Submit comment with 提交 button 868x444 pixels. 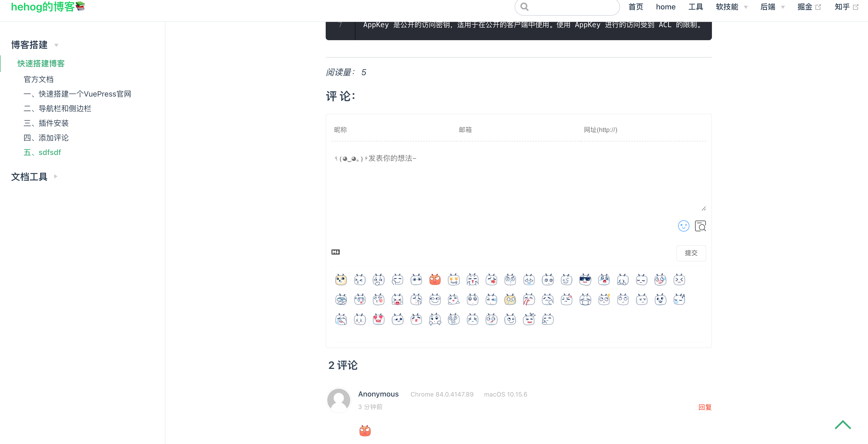coord(691,253)
